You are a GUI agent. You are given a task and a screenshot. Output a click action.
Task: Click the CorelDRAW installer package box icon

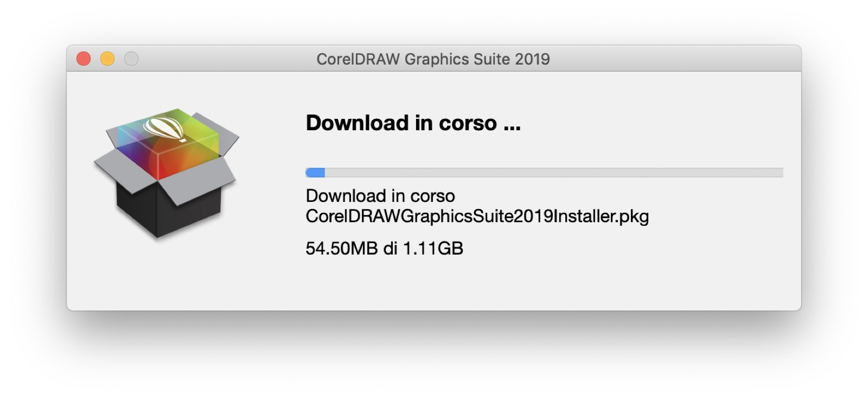(167, 173)
